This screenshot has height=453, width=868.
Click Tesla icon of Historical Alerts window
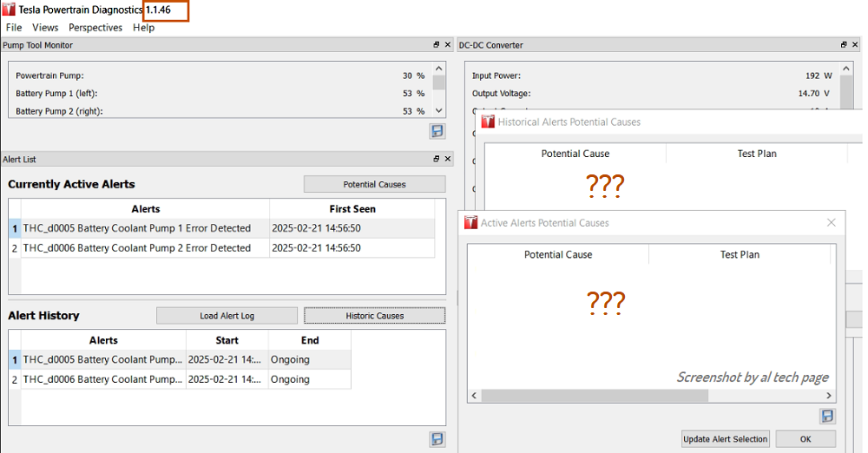click(x=488, y=121)
